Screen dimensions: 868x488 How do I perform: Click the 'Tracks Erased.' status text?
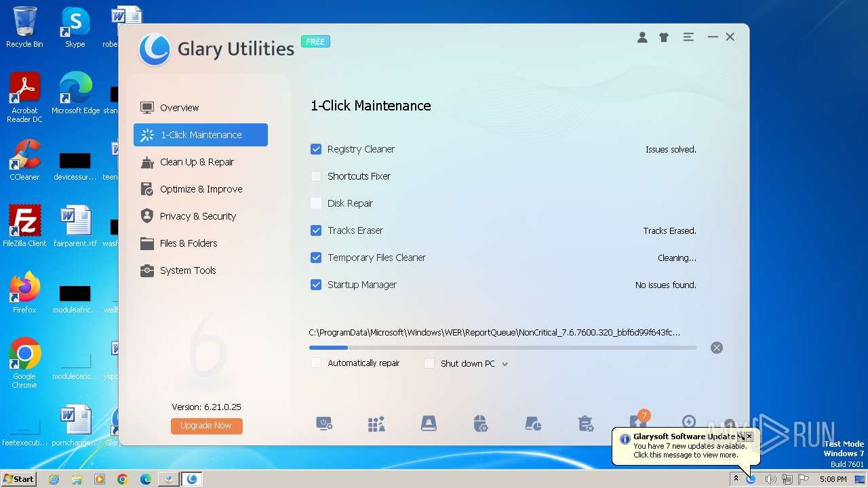pos(669,231)
